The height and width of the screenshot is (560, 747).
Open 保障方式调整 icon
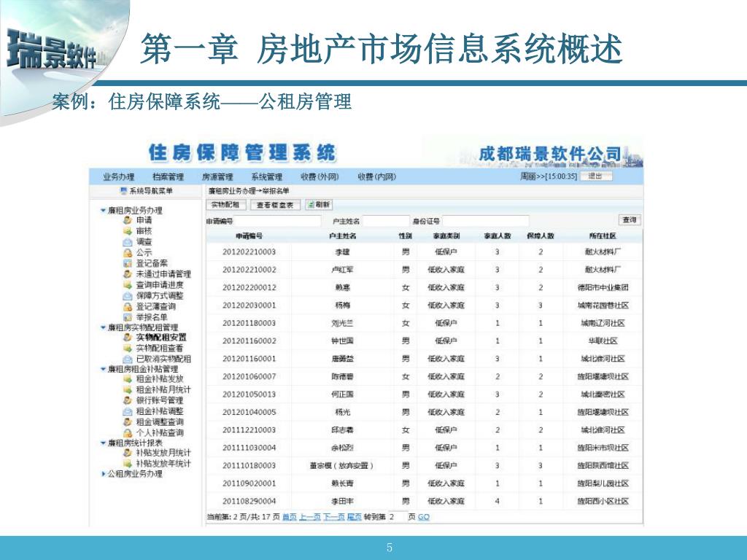pos(127,296)
